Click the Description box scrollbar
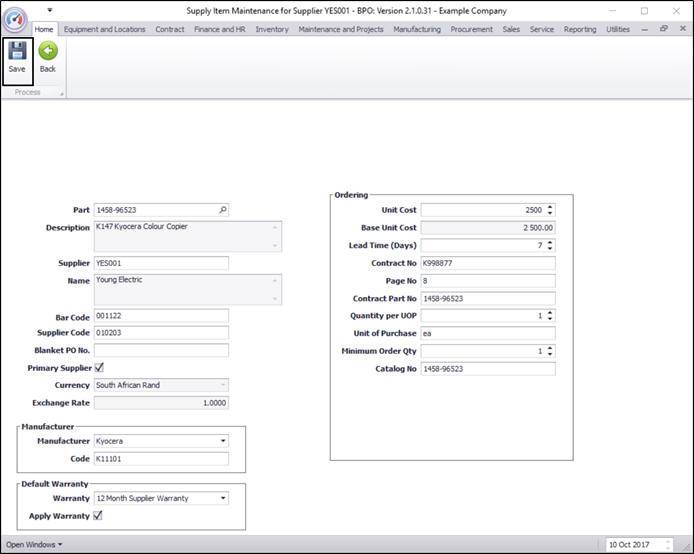This screenshot has width=694, height=554. tap(275, 236)
